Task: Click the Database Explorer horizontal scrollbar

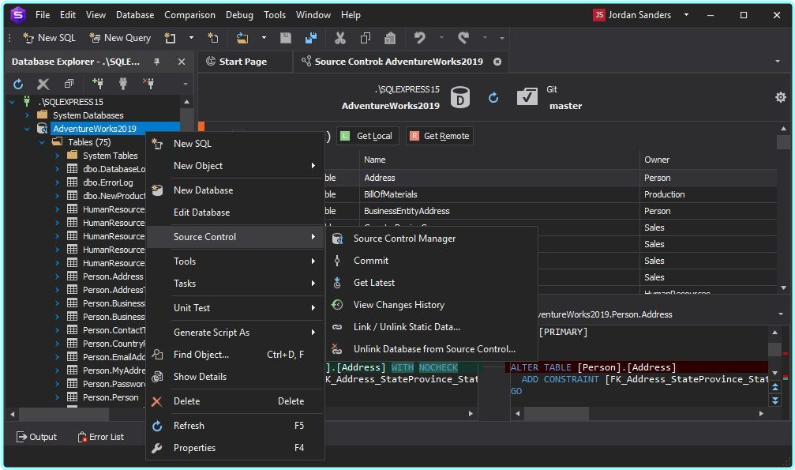Action: coord(63,414)
